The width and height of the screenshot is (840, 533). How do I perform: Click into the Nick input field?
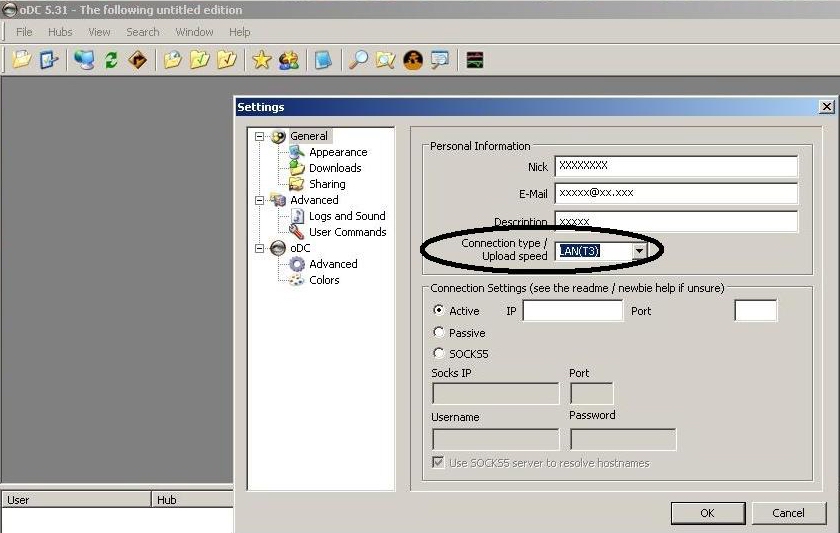pos(676,166)
